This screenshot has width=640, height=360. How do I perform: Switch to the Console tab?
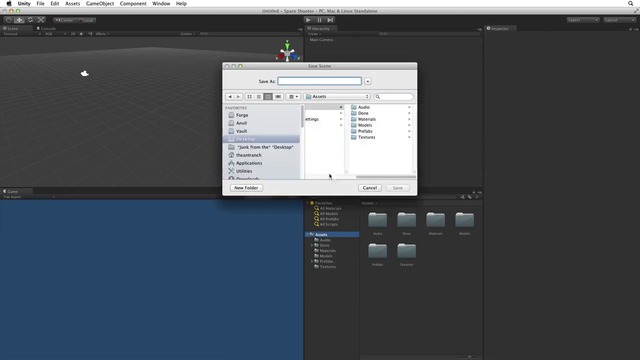click(46, 29)
